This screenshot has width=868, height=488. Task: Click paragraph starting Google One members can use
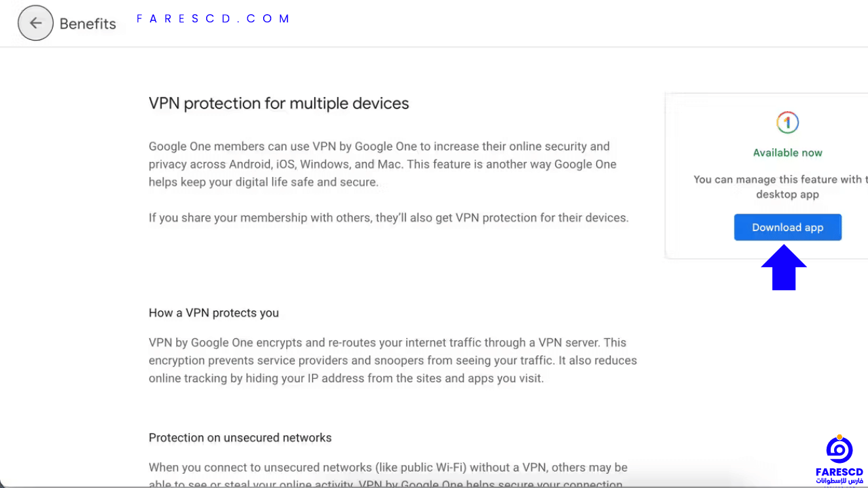pyautogui.click(x=382, y=164)
